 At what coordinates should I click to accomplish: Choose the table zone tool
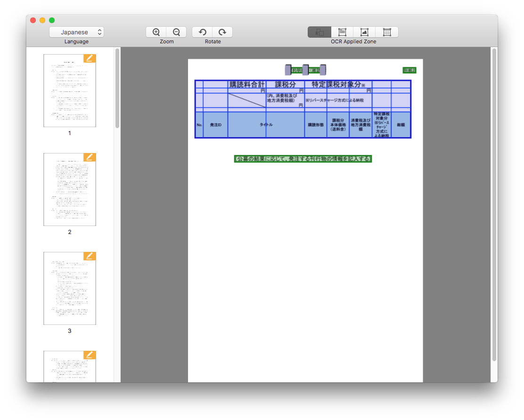click(387, 32)
